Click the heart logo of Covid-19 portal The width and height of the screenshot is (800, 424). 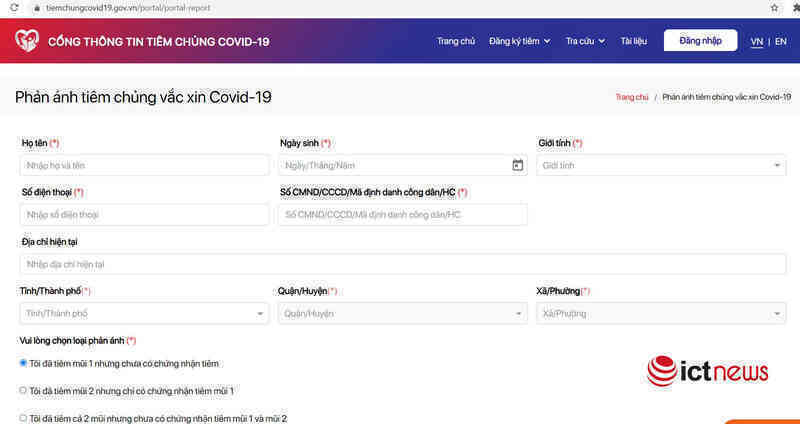(27, 41)
